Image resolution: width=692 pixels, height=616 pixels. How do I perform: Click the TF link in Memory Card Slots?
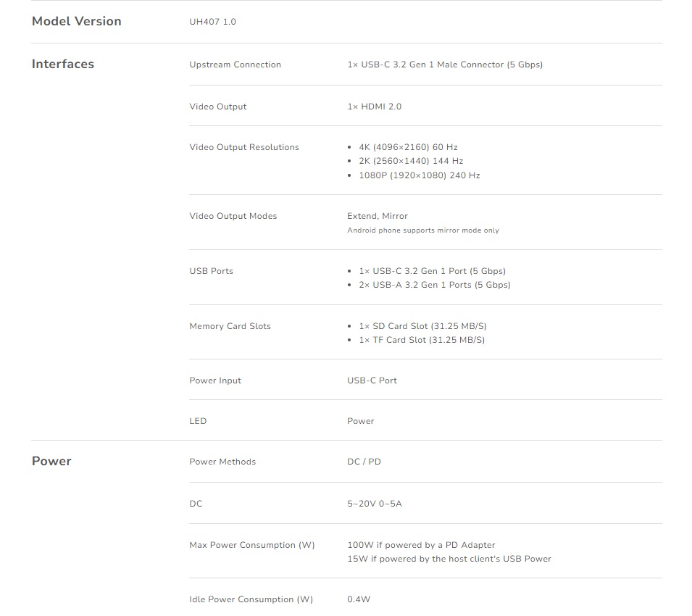[x=378, y=340]
